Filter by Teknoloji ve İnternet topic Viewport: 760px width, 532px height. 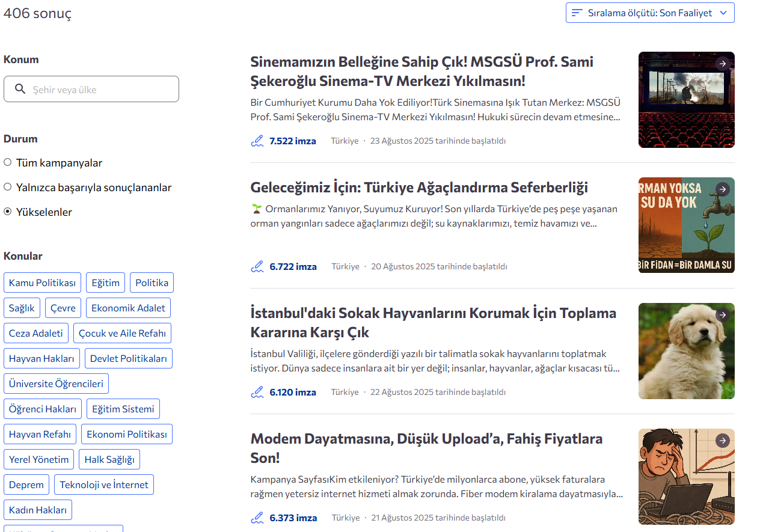coord(104,485)
